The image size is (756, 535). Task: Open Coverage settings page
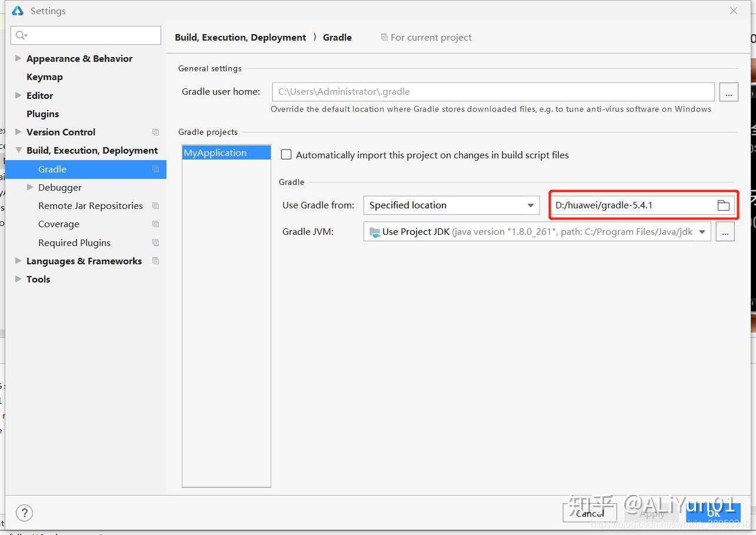click(59, 224)
